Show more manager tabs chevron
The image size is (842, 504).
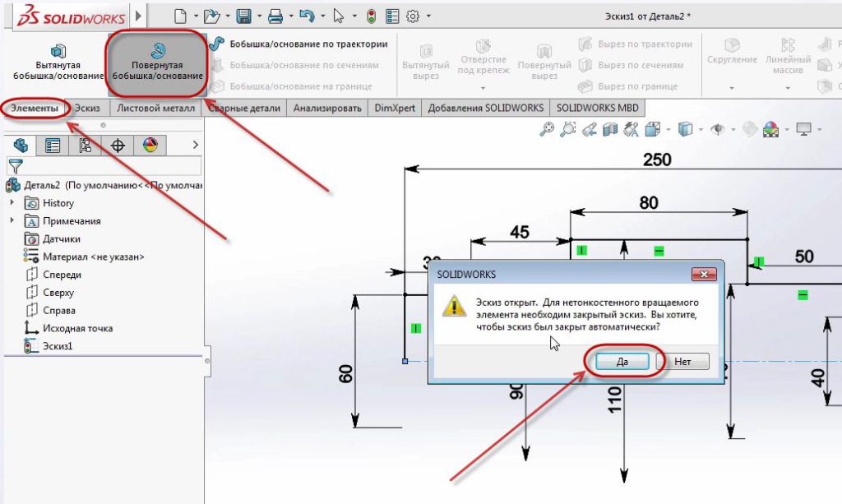tap(196, 145)
